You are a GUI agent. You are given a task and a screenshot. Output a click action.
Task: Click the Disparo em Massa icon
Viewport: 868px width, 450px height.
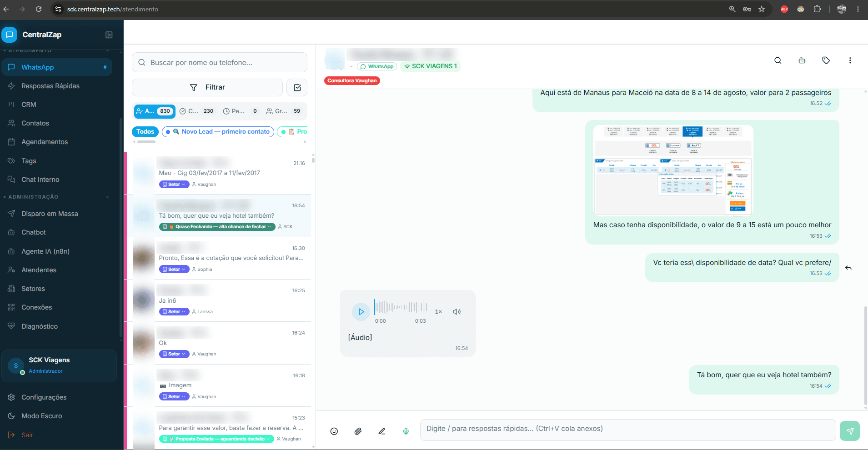tap(11, 214)
